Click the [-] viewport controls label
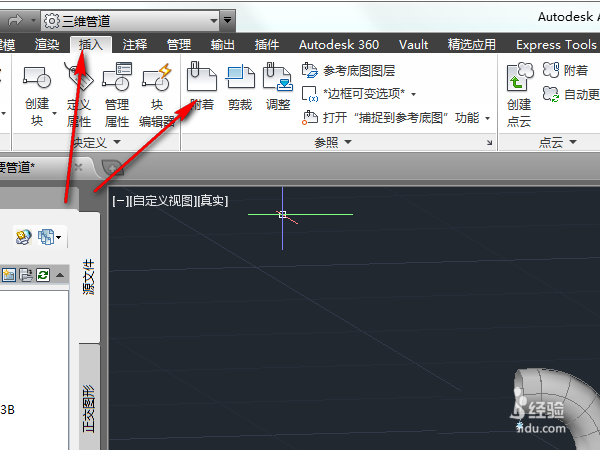This screenshot has width=600, height=450. (x=121, y=201)
